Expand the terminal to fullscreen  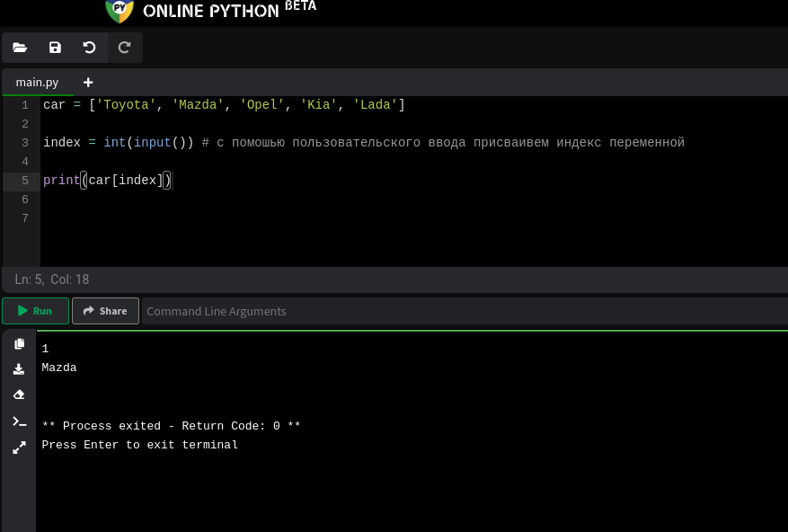point(19,448)
